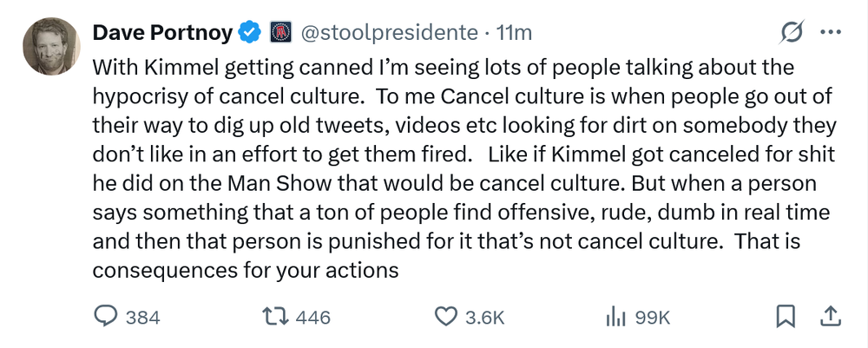Click the 'consequences for your actions' line
The height and width of the screenshot is (348, 868).
pyautogui.click(x=245, y=269)
